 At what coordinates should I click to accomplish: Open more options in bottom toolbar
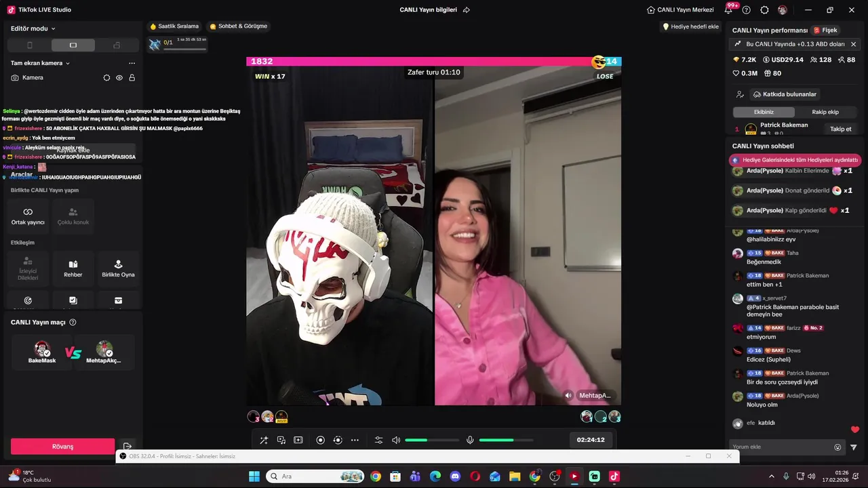[355, 440]
